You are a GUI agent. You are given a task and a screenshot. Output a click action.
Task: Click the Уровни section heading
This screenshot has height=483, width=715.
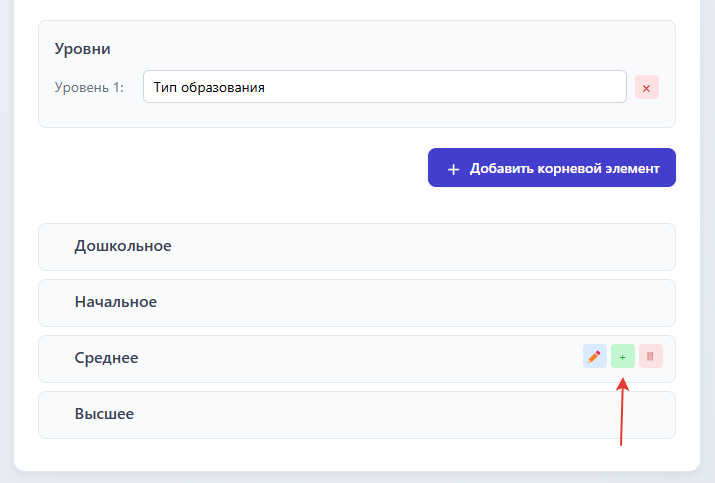click(83, 48)
